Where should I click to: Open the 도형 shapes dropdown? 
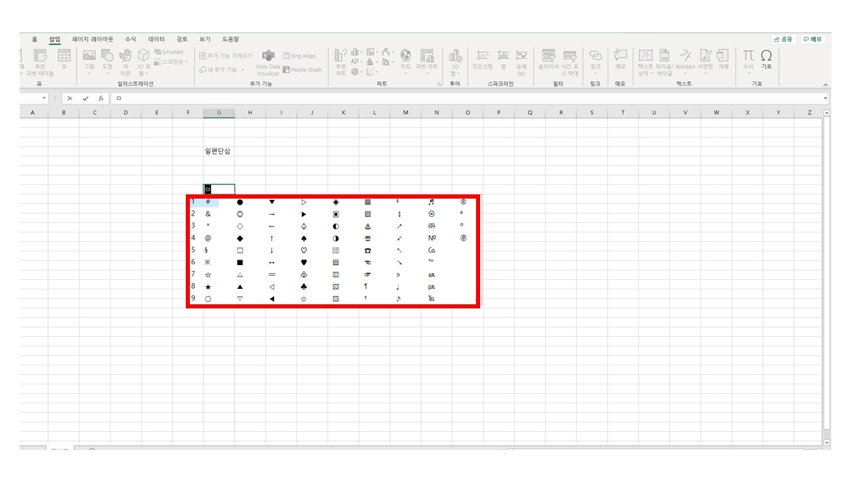(107, 62)
